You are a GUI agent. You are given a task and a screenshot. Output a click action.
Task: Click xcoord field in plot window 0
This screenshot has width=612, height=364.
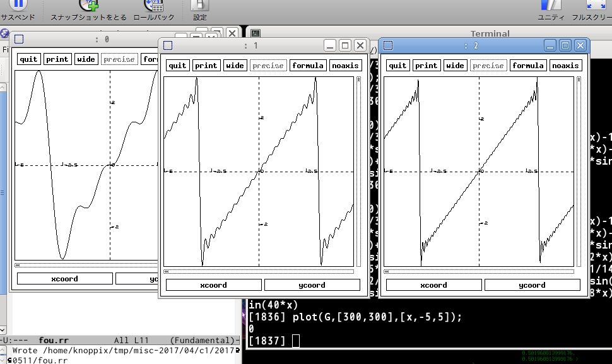(x=65, y=279)
